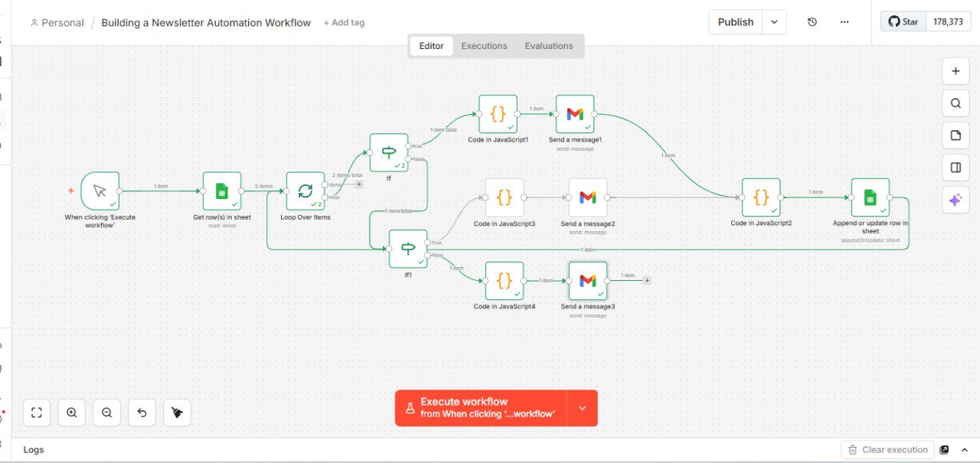Open the Personal project breadcrumb
This screenshot has height=463, width=980.
tap(57, 23)
